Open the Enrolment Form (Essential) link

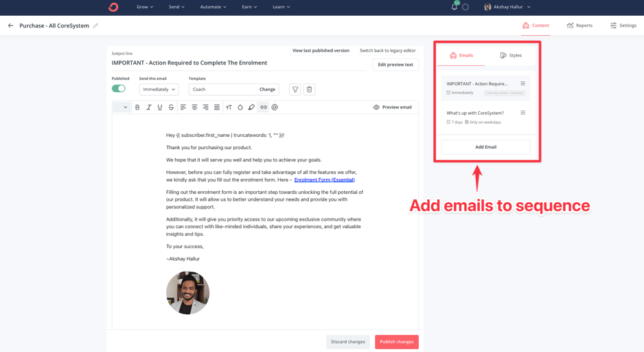click(325, 179)
